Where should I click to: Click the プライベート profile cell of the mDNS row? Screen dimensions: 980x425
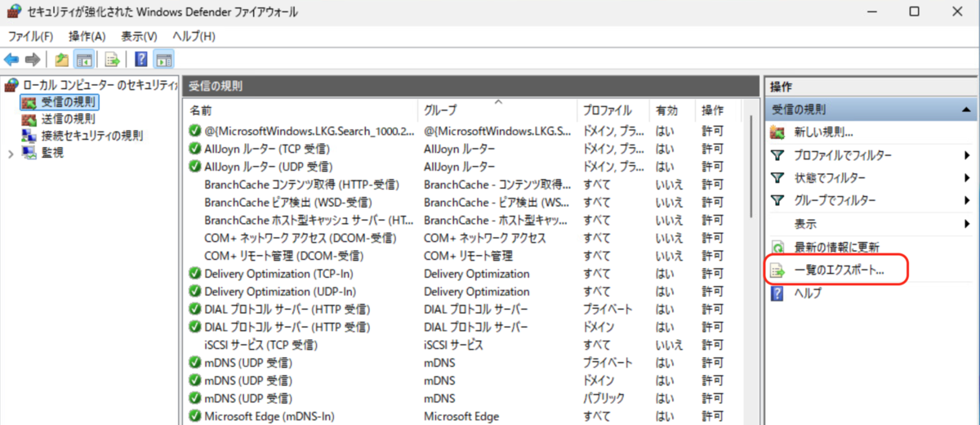[608, 363]
